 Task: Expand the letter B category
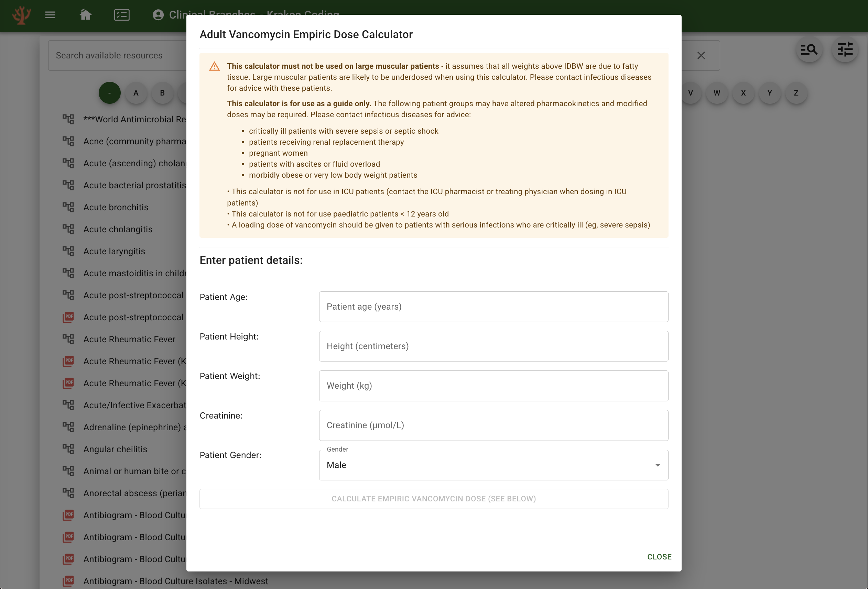click(x=162, y=93)
